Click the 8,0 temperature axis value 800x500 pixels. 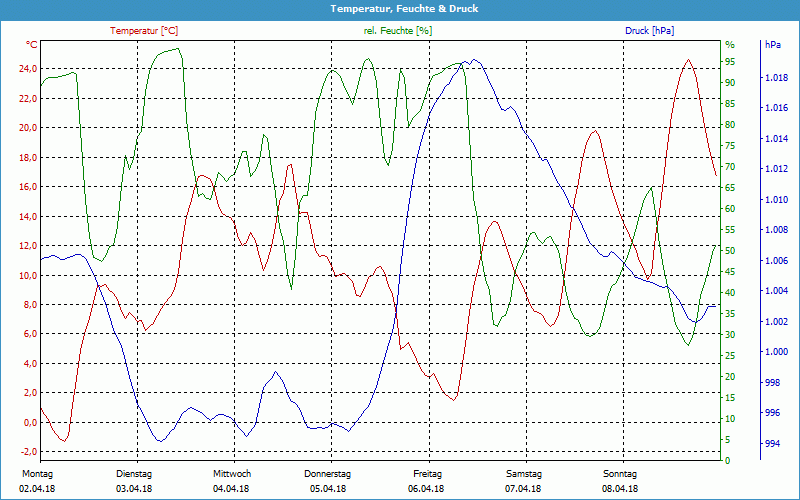pyautogui.click(x=30, y=305)
